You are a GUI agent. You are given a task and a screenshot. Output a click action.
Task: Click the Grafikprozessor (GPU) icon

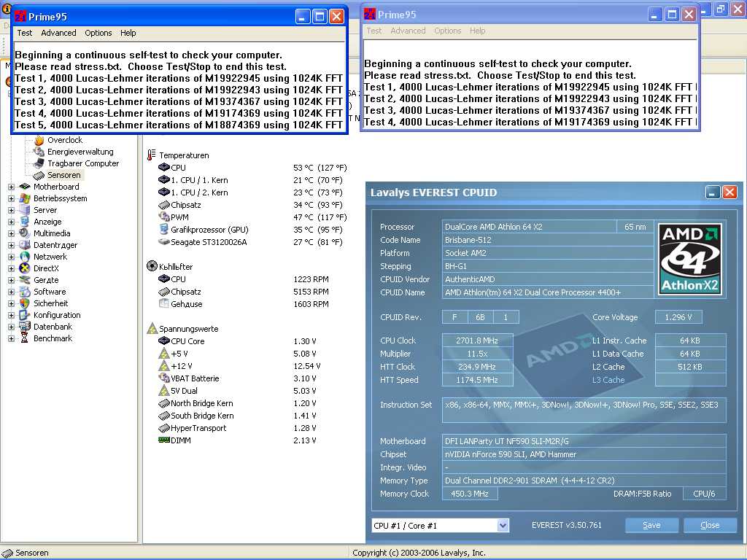point(164,230)
